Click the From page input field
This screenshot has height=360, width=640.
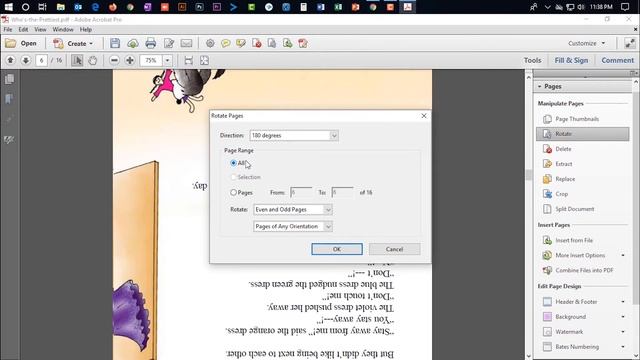301,192
